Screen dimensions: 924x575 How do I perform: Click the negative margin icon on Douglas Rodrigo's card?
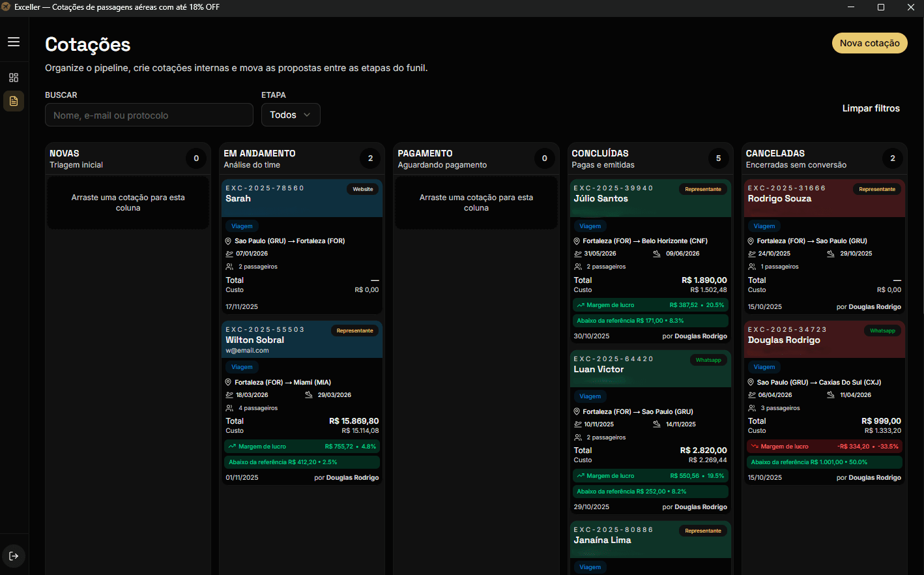(755, 447)
